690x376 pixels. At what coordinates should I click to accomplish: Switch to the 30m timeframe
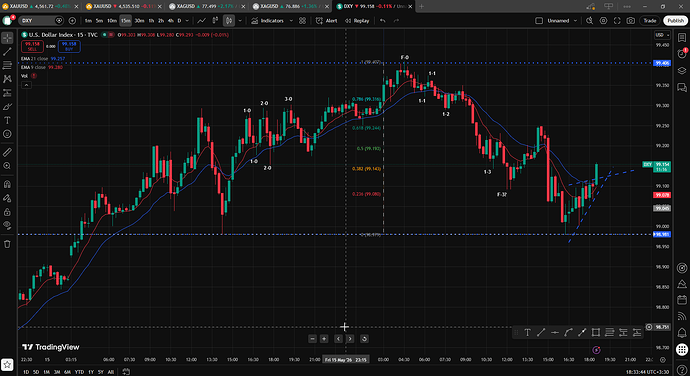click(x=139, y=21)
